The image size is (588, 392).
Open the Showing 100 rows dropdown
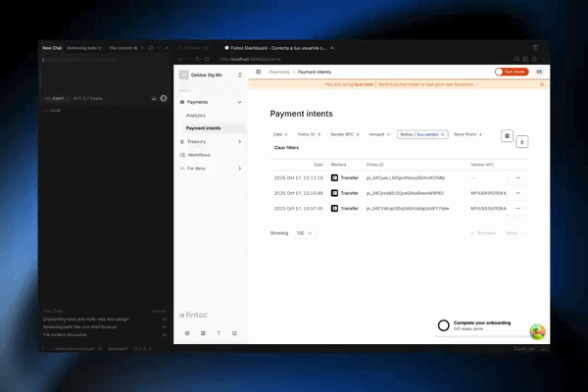point(305,233)
